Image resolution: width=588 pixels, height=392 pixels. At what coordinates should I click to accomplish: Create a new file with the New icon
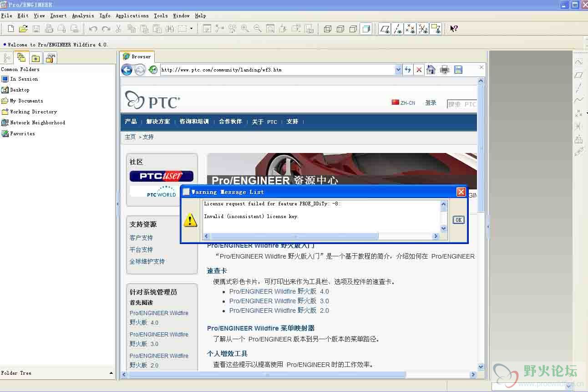click(11, 29)
